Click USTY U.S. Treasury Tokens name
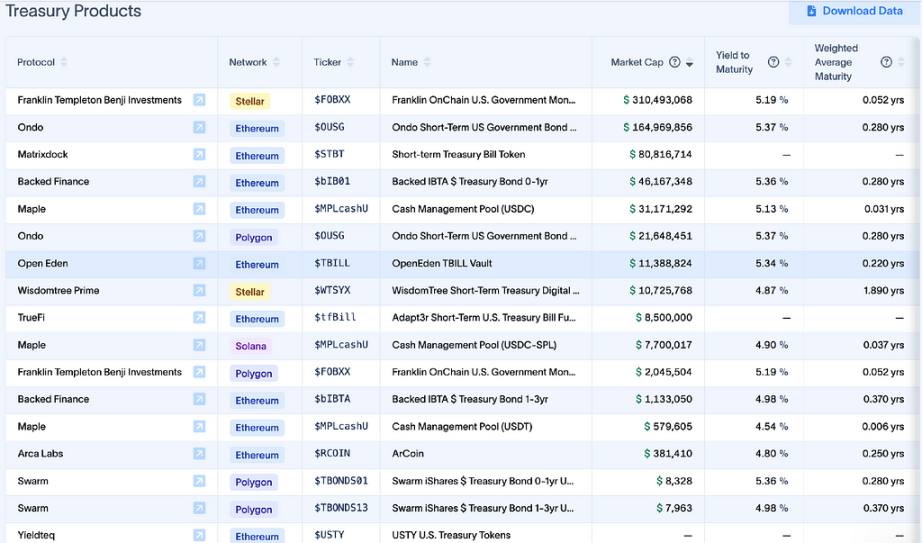Screen dimensions: 922x543 pyautogui.click(x=452, y=535)
